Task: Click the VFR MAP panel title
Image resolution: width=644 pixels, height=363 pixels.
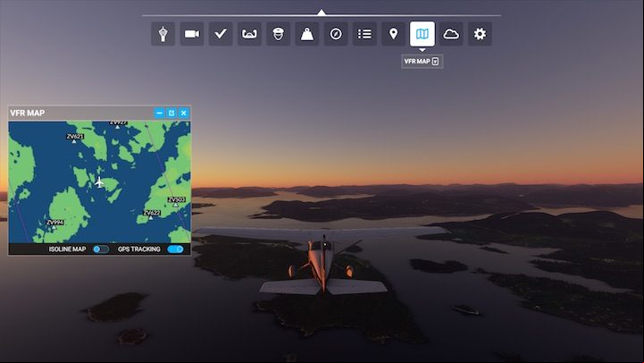Action: pos(28,113)
